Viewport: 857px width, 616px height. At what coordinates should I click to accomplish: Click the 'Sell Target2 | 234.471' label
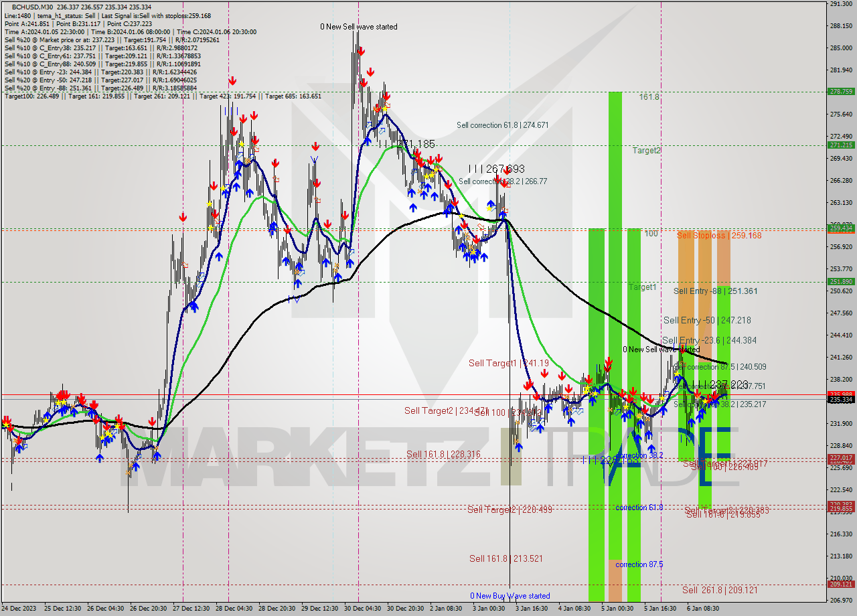click(447, 410)
